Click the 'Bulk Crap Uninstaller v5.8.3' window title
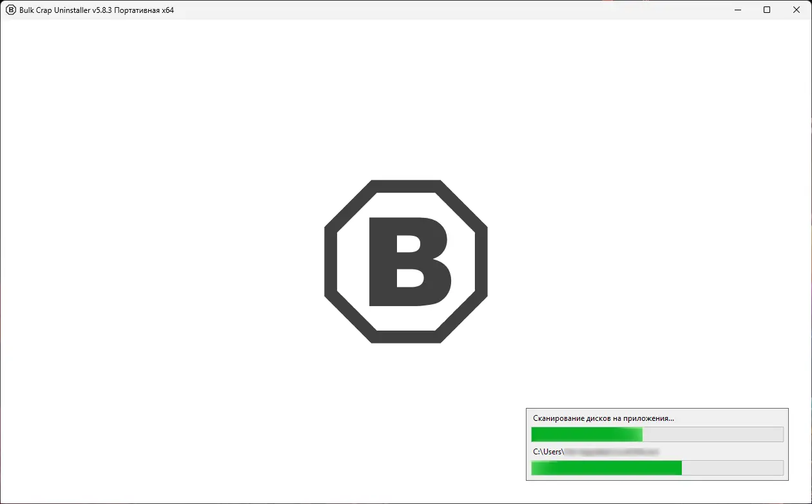812x504 pixels. (97, 10)
